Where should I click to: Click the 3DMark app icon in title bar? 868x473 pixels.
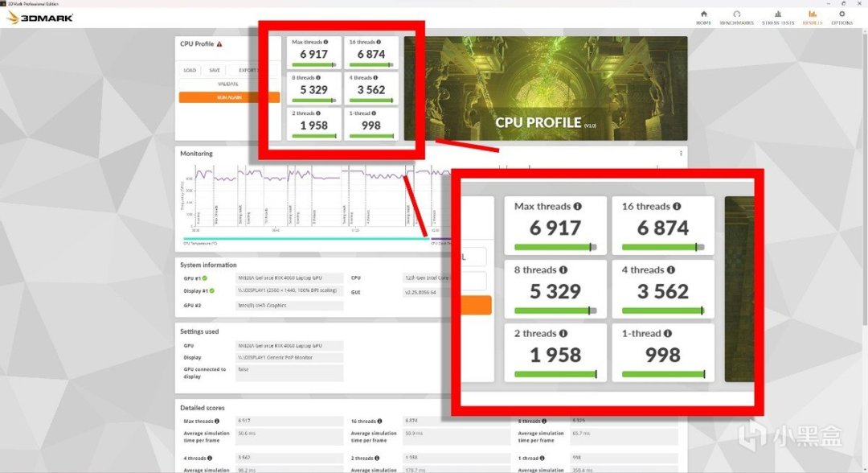[x=3, y=3]
